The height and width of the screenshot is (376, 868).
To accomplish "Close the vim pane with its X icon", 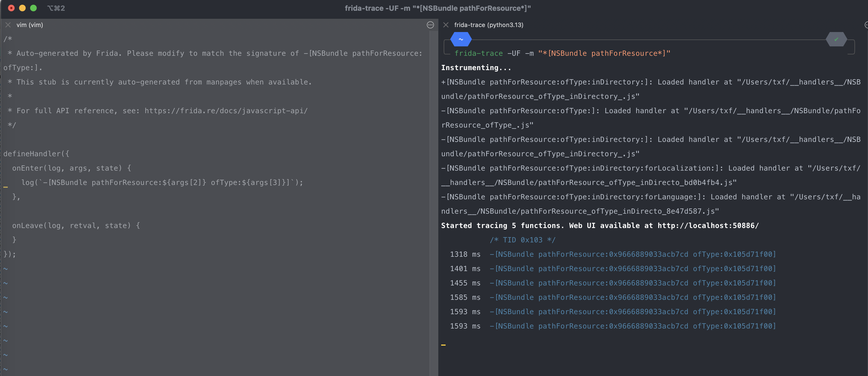I will point(8,25).
